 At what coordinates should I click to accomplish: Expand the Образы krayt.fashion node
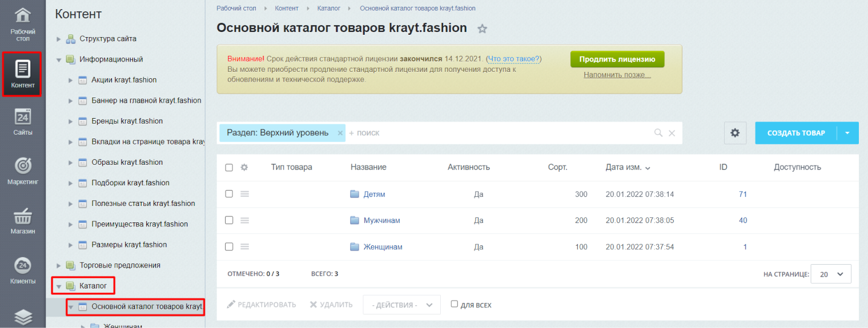[70, 163]
